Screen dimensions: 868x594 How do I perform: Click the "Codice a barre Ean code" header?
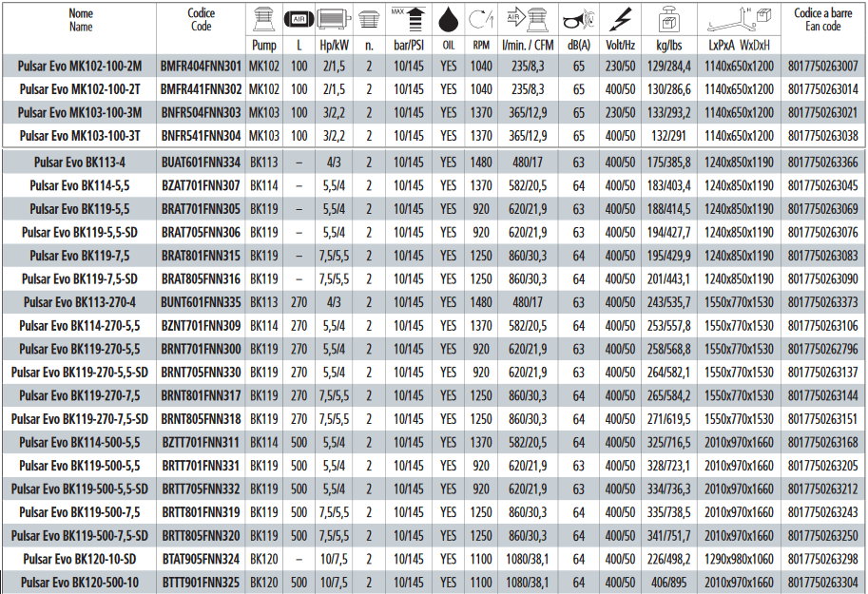click(x=822, y=19)
